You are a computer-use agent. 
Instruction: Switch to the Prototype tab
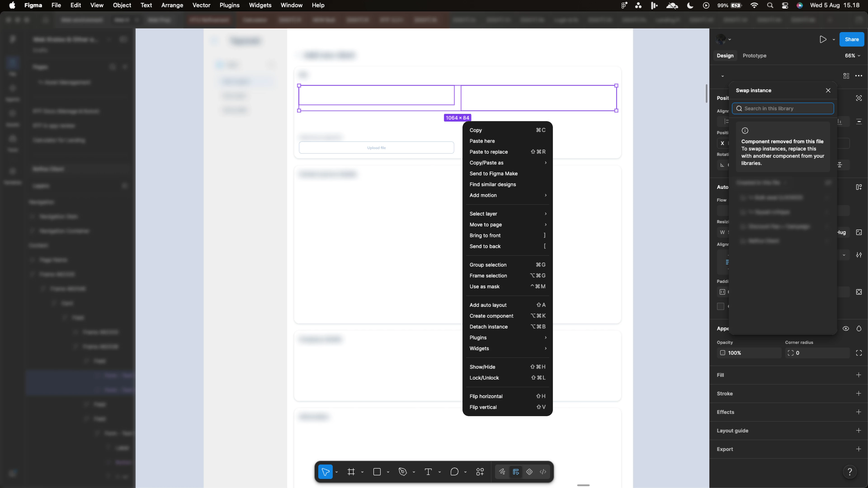[755, 56]
